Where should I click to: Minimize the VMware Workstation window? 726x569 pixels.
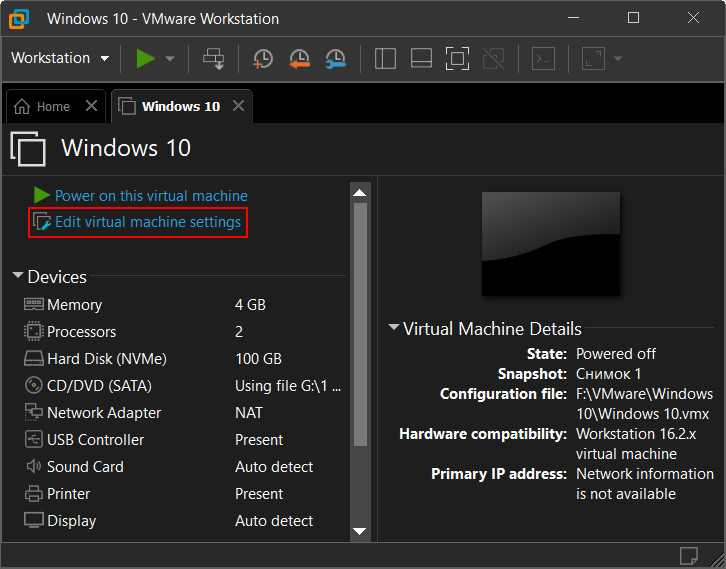[x=574, y=18]
